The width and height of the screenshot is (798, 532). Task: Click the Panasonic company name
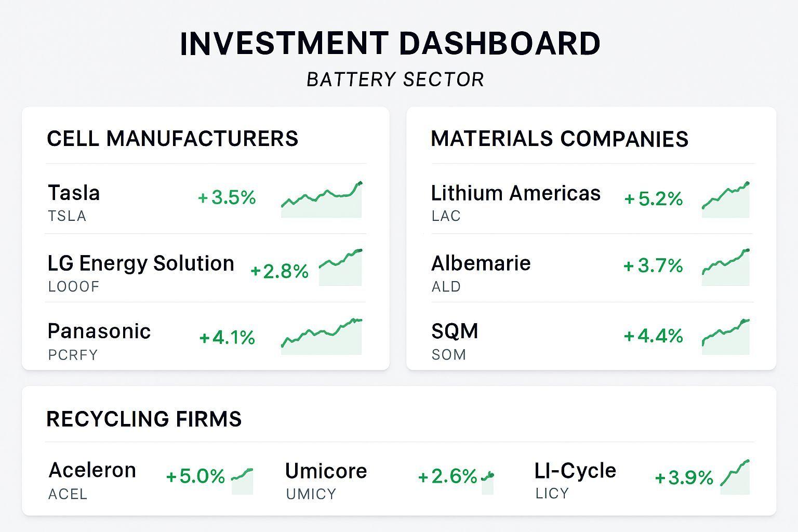99,331
